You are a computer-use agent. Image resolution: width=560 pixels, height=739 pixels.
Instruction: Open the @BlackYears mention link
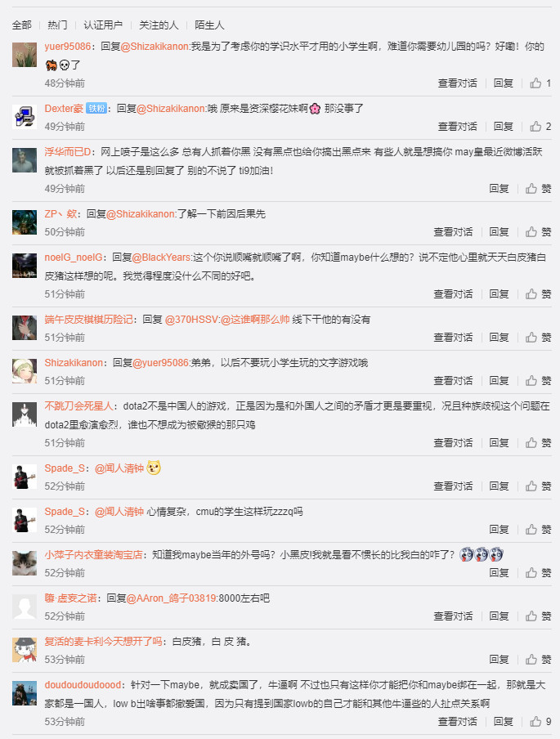tap(162, 258)
